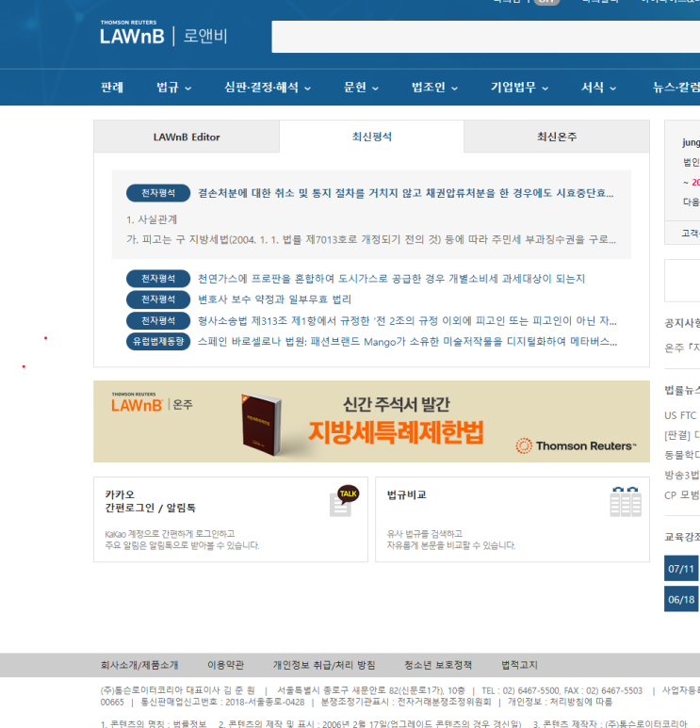Expand the 서식 dropdown chevron

point(613,89)
